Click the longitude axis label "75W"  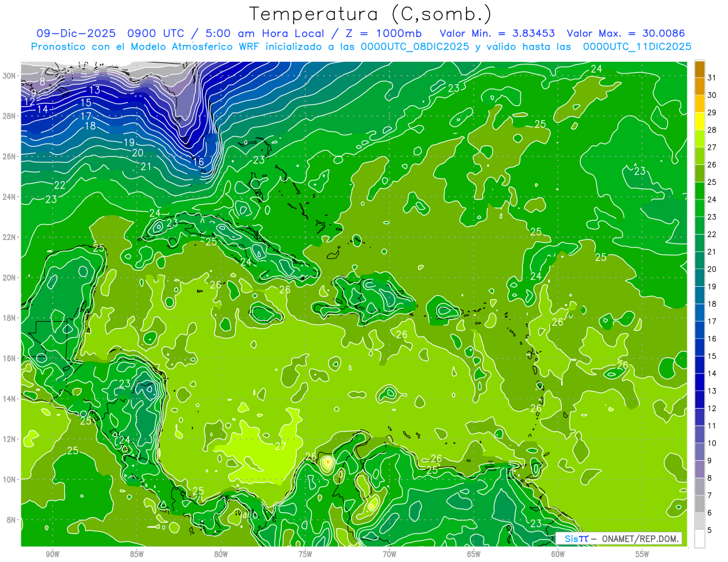point(305,555)
